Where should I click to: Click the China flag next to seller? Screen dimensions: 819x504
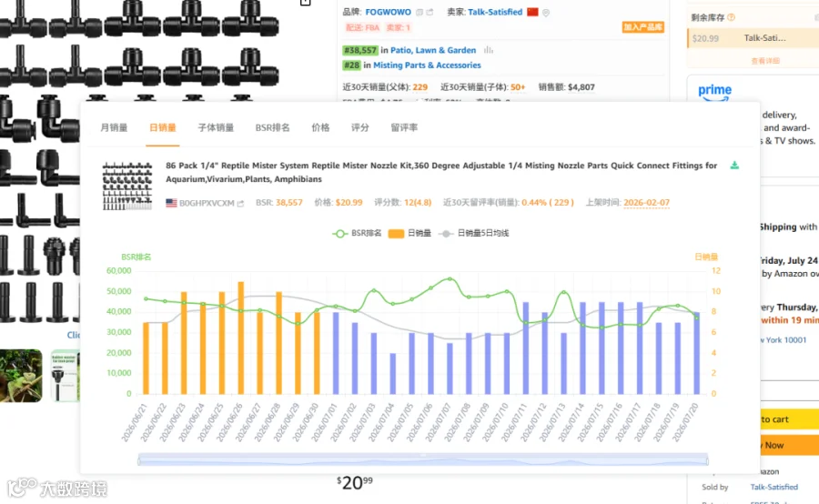point(532,12)
